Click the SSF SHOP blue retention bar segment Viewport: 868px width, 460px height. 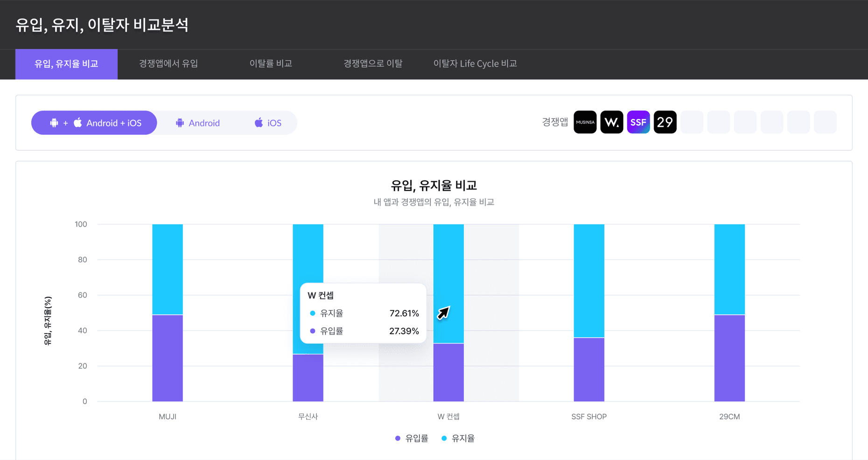589,281
